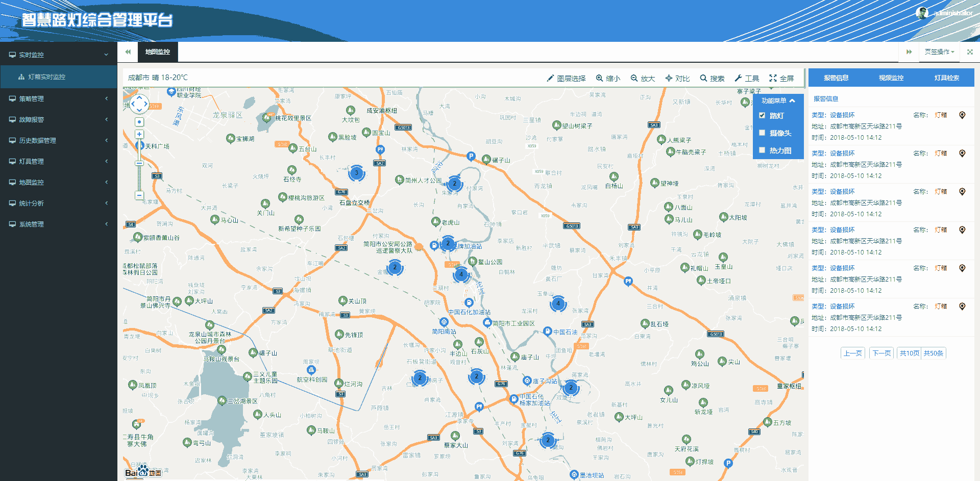This screenshot has width=980, height=481.
Task: Click the 报警信息 heading above alarm list
Action: coord(826,99)
